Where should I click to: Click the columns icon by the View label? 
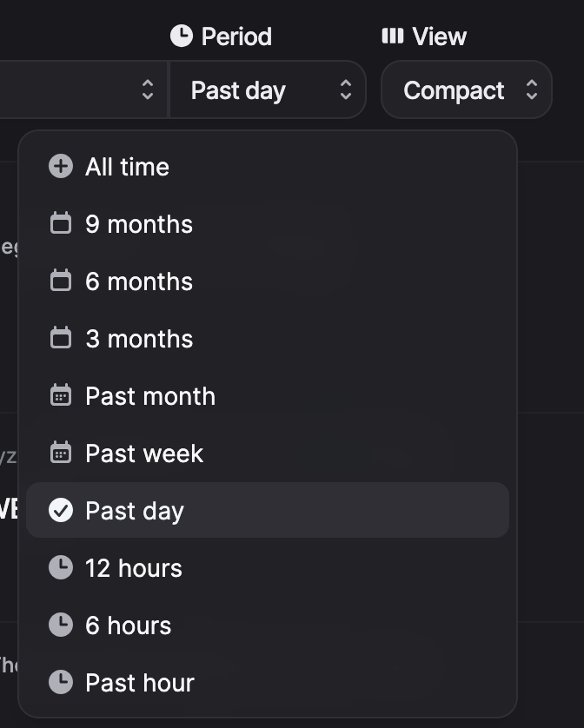[x=393, y=36]
